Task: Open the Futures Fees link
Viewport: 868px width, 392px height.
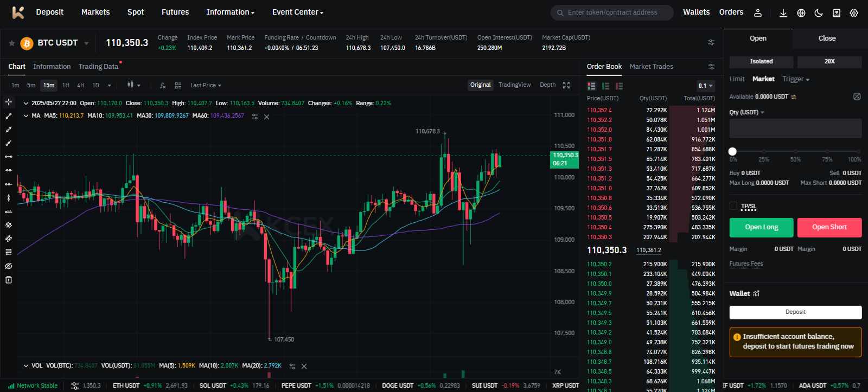Action: [x=746, y=264]
